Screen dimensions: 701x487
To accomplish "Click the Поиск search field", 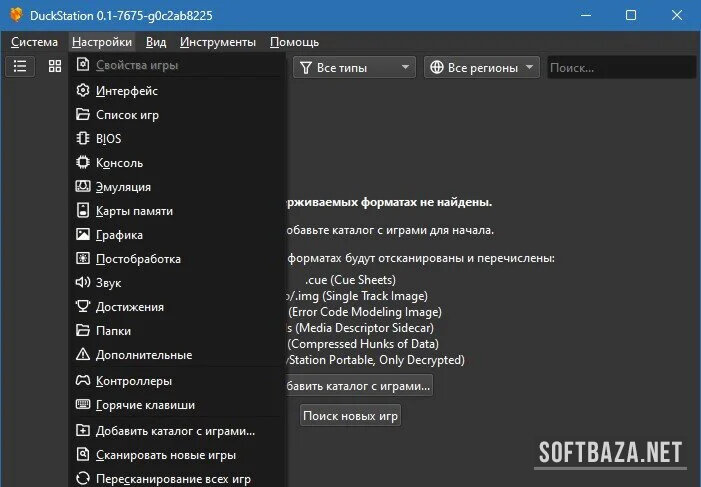I will coord(621,68).
